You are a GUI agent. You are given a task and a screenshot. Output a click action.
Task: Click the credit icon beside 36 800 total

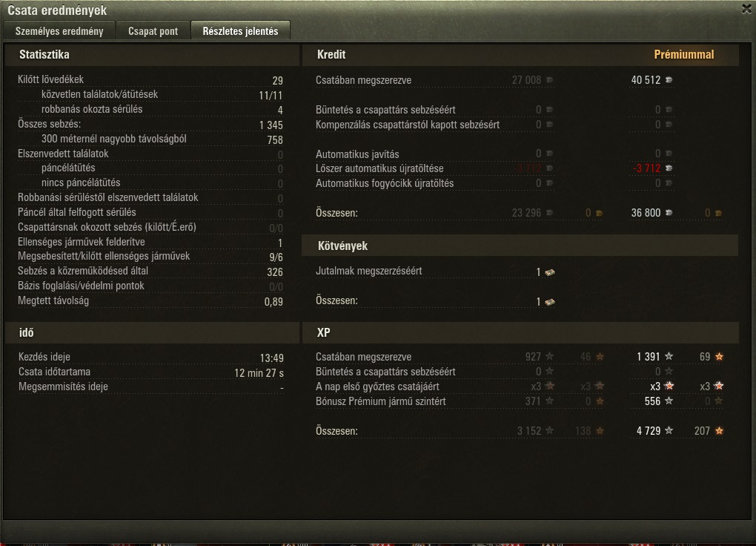click(669, 213)
